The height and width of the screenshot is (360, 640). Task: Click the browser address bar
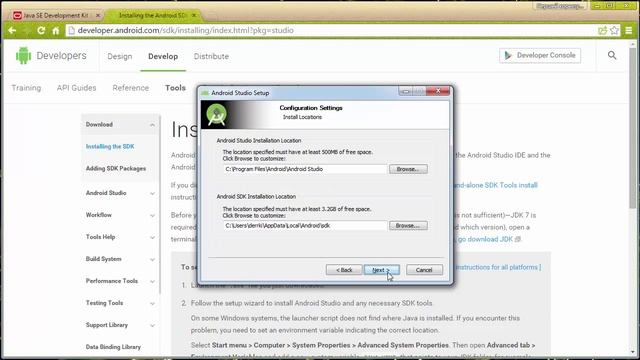331,30
